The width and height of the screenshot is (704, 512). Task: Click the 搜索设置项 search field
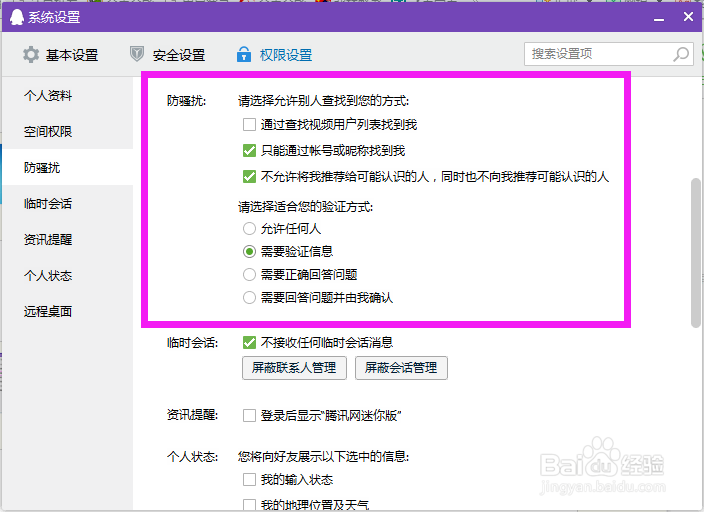coord(609,54)
